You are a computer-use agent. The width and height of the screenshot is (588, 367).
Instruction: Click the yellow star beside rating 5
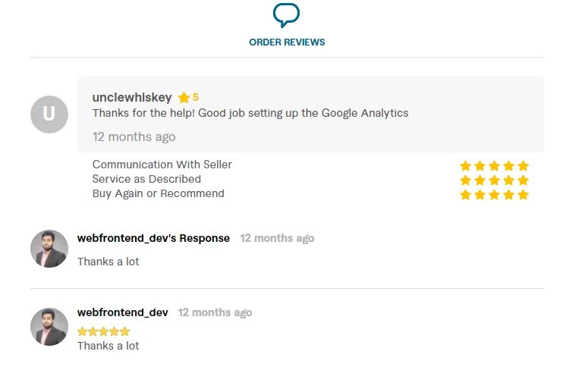click(184, 98)
